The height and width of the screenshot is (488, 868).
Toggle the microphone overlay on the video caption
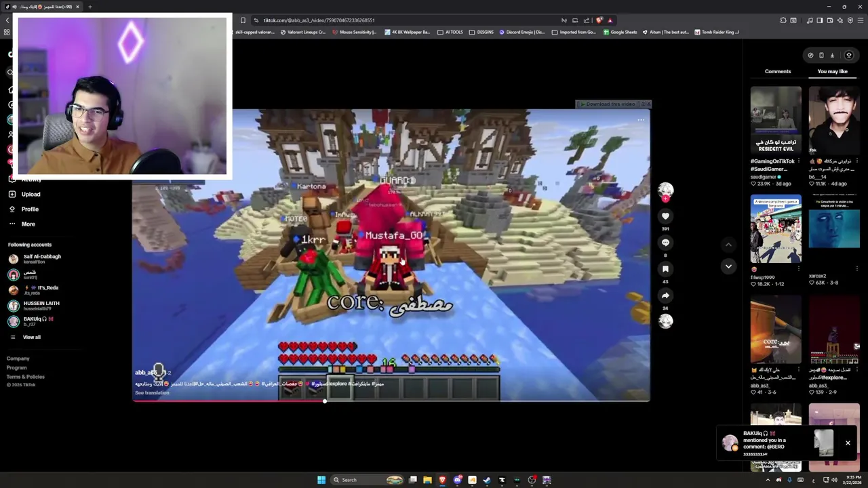point(158,371)
